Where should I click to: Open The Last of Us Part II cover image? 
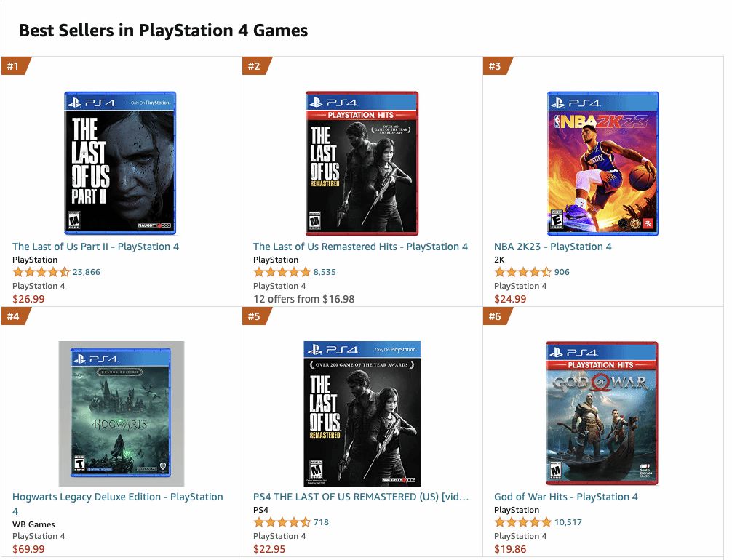point(120,163)
